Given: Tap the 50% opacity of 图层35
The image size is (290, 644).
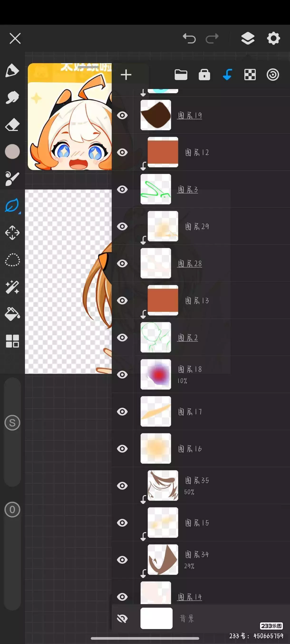Looking at the screenshot, I should pos(189,492).
